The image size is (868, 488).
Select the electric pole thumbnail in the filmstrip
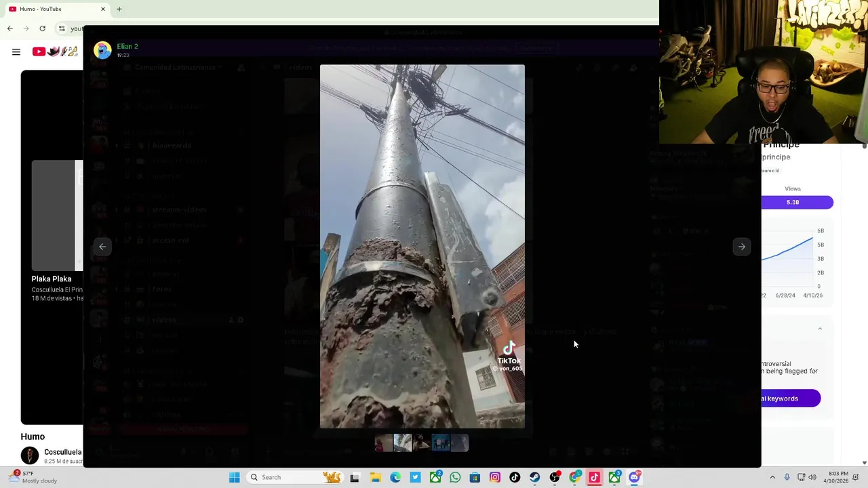(402, 443)
